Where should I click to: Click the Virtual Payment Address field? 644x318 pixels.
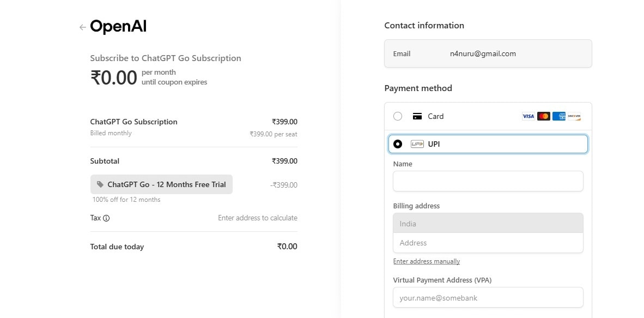click(488, 298)
